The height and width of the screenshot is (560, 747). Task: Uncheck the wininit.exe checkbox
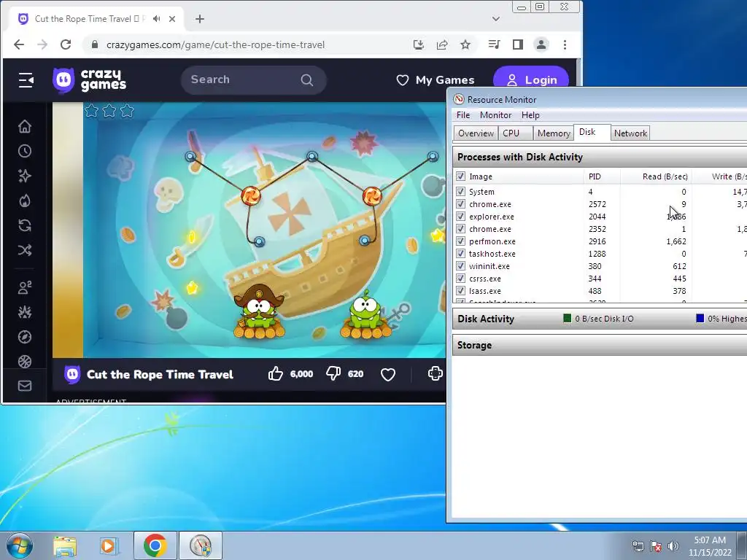[460, 265]
